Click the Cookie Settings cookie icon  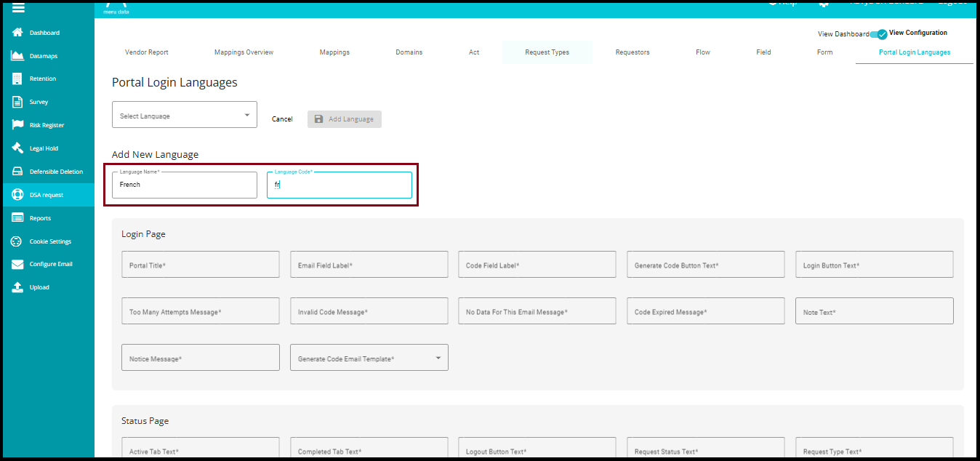click(x=18, y=241)
